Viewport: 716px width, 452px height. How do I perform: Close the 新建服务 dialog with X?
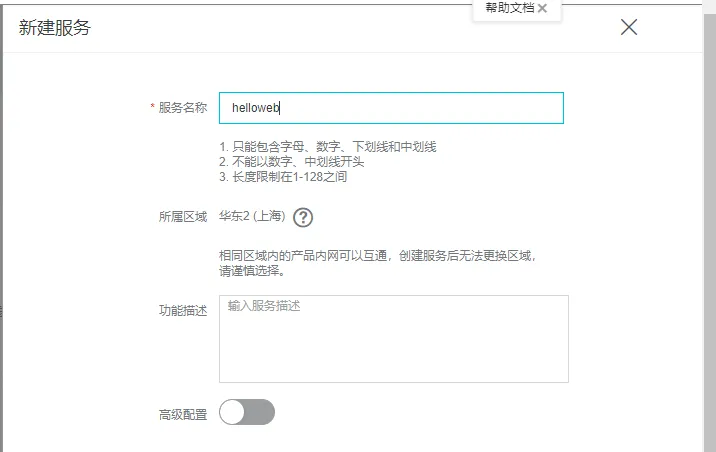629,27
